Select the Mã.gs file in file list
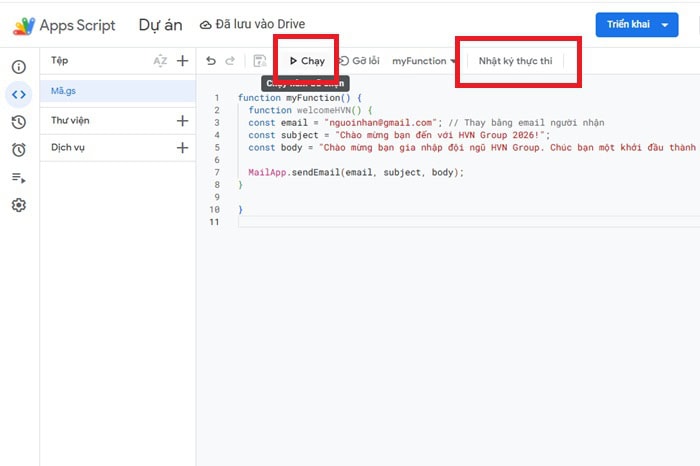Viewport: 700px width, 466px height. [65, 91]
